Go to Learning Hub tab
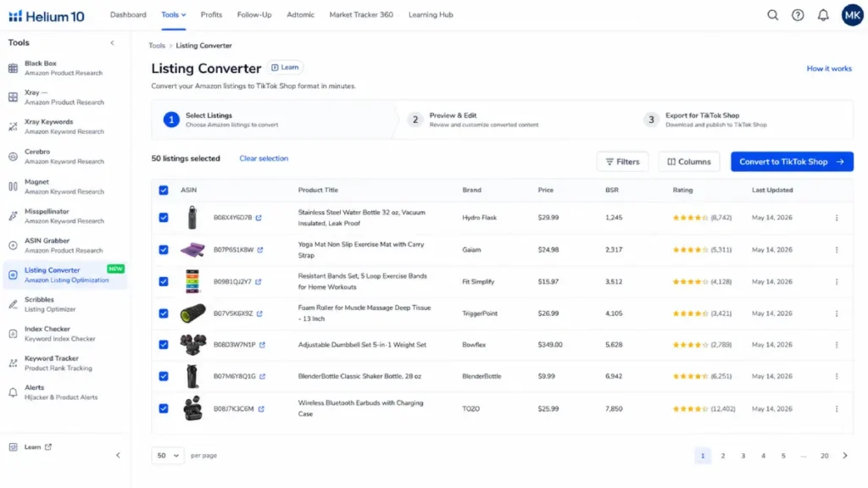The image size is (868, 488). (x=431, y=15)
